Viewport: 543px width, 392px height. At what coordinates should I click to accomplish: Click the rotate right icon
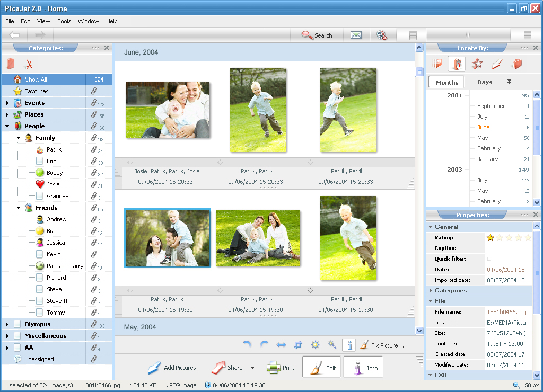click(264, 345)
